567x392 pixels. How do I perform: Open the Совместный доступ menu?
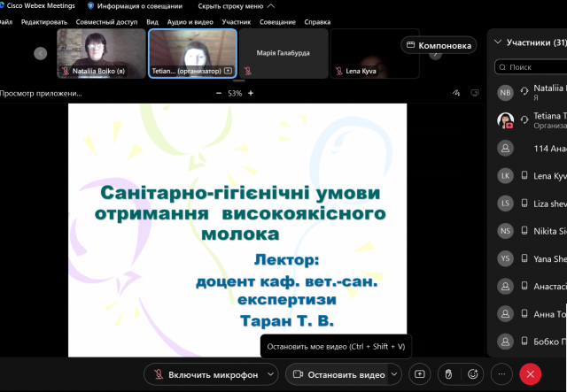(106, 21)
